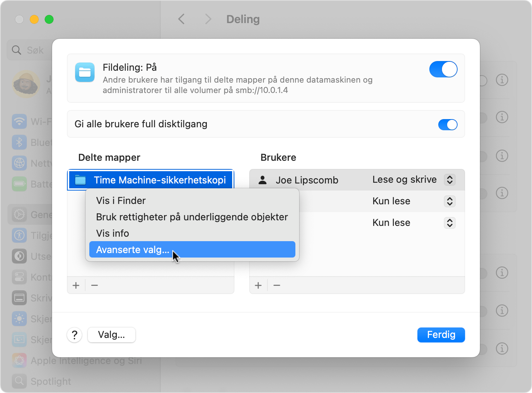
Task: Choose Bruk rettigheter på underliggende objekter
Action: pos(192,217)
